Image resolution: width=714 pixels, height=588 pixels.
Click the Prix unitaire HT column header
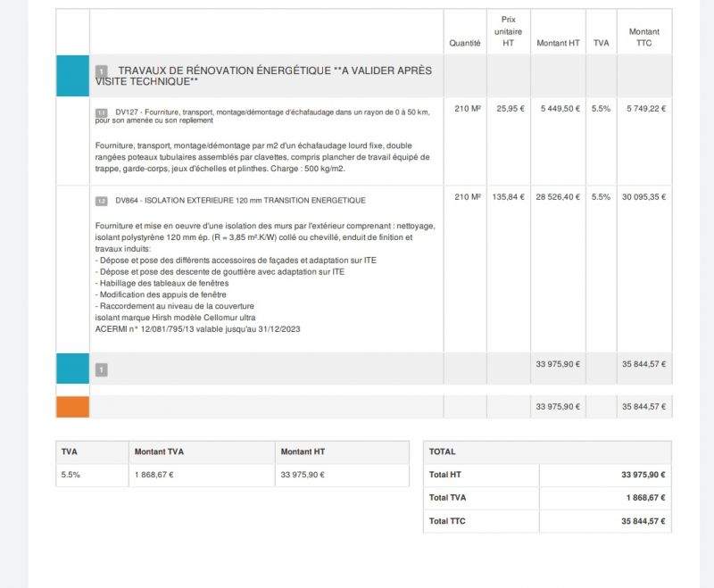pos(510,29)
